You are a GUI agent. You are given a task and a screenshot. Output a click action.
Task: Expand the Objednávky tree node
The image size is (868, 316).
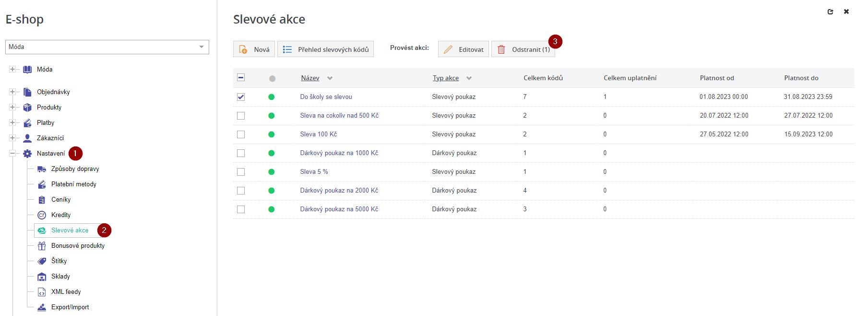pos(12,92)
